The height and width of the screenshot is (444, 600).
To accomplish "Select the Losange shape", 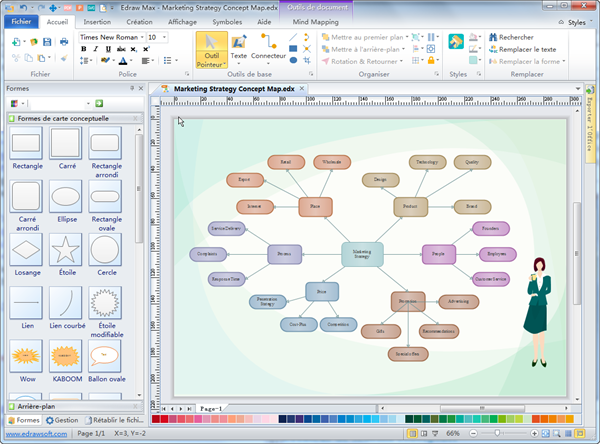I will click(x=26, y=249).
